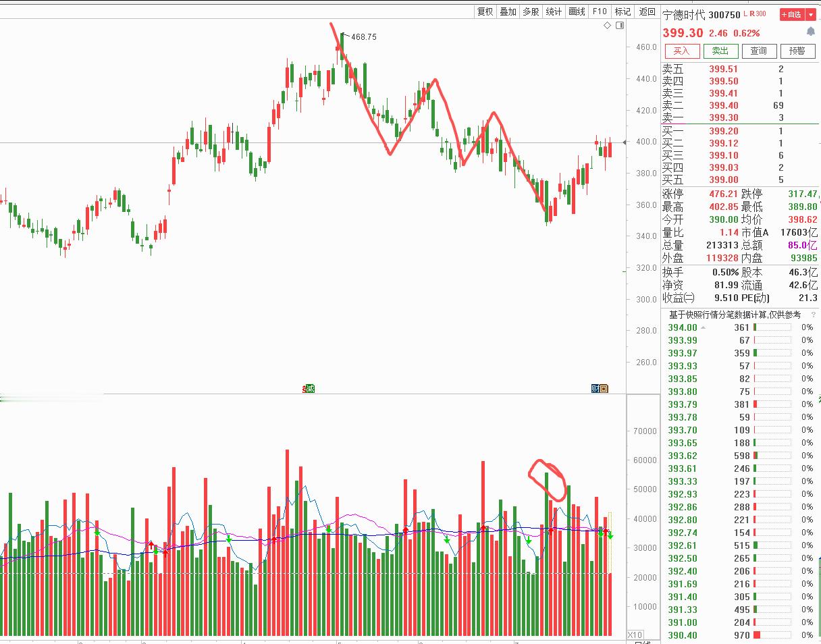
Task: Click the 392.61 price row with 515 volume
Action: pos(741,545)
